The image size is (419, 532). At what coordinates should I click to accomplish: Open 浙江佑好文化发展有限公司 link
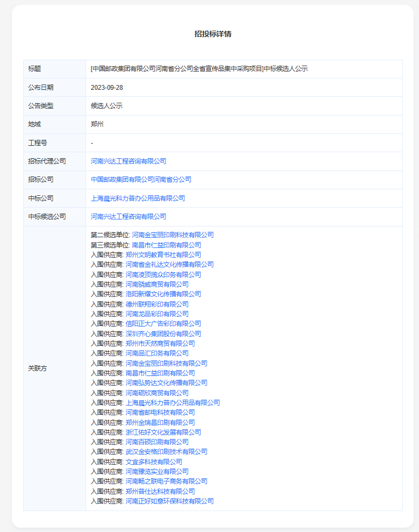coord(163,432)
